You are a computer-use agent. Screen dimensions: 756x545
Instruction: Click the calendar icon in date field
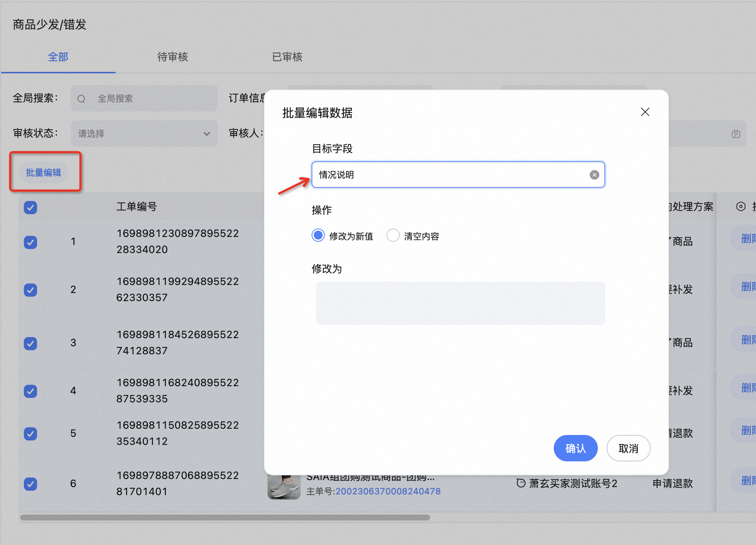pos(735,134)
